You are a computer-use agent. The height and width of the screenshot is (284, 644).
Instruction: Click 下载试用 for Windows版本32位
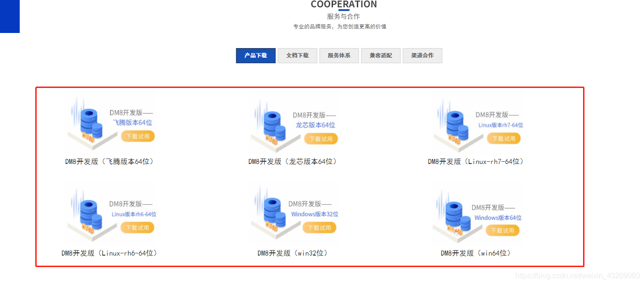pyautogui.click(x=319, y=228)
